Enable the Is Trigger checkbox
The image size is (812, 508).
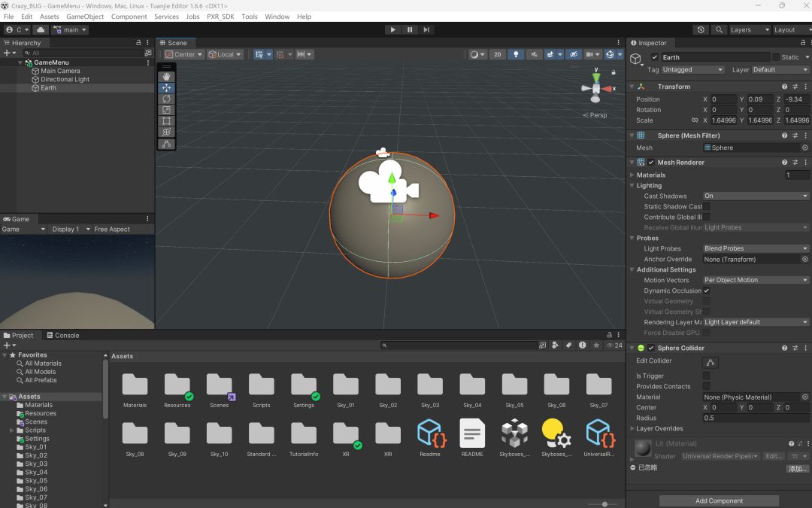707,376
